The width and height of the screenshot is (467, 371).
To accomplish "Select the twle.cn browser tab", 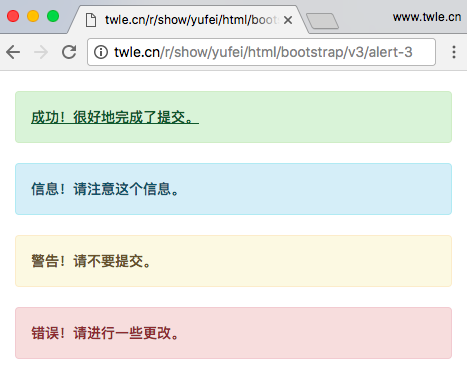I will point(188,20).
